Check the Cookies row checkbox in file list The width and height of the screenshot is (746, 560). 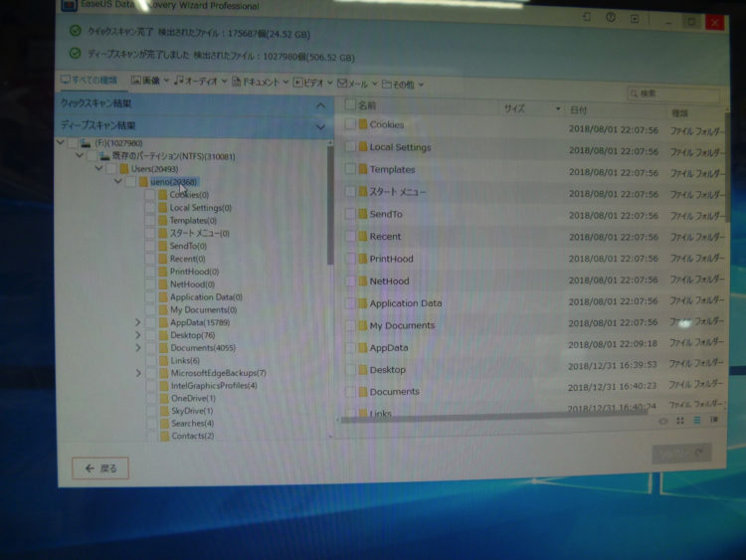[x=350, y=124]
